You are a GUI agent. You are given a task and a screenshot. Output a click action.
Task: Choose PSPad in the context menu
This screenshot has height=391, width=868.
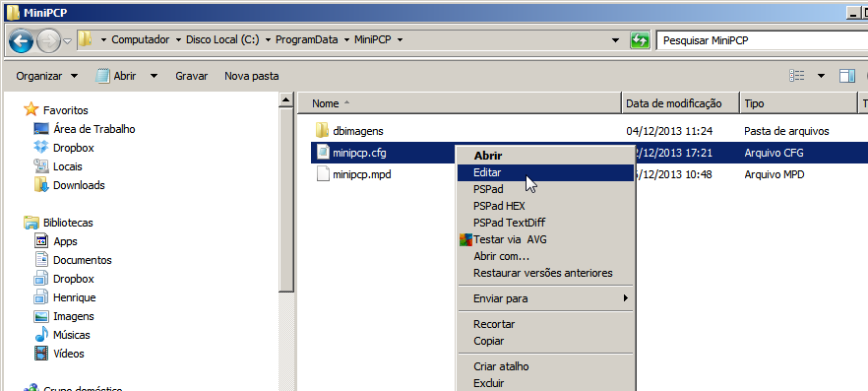[545, 189]
